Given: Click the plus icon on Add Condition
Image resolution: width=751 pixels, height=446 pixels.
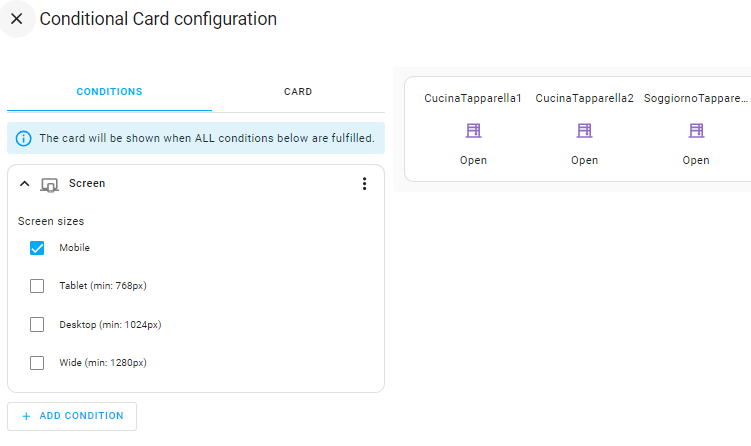Looking at the screenshot, I should (26, 416).
